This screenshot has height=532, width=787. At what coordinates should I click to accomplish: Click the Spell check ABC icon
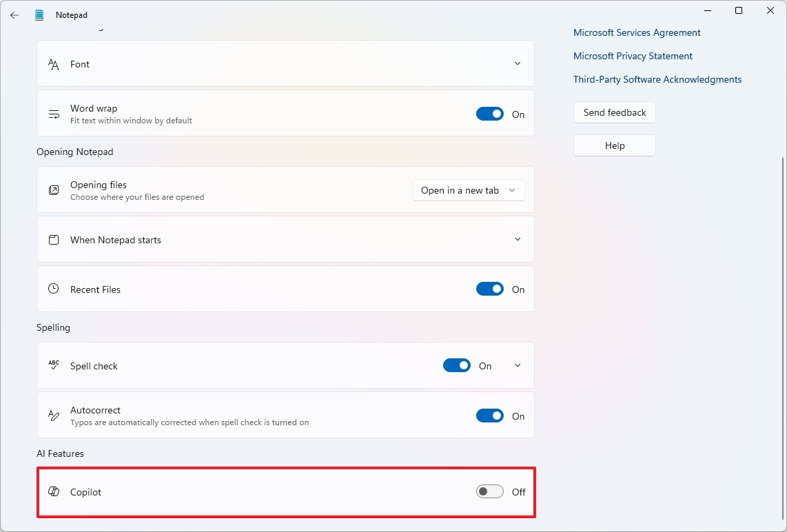tap(54, 365)
